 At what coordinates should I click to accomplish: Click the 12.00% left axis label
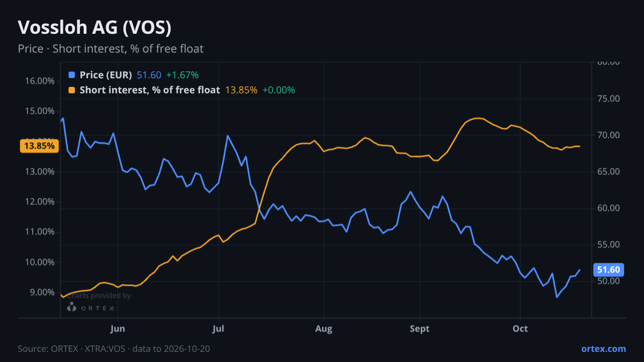pos(40,202)
